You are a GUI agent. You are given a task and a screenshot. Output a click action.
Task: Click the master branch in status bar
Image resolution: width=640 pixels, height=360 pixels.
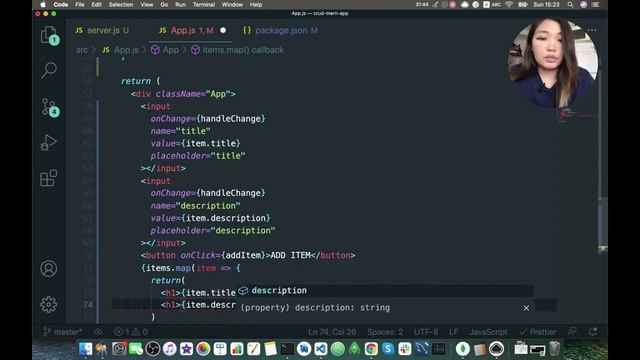pyautogui.click(x=62, y=332)
